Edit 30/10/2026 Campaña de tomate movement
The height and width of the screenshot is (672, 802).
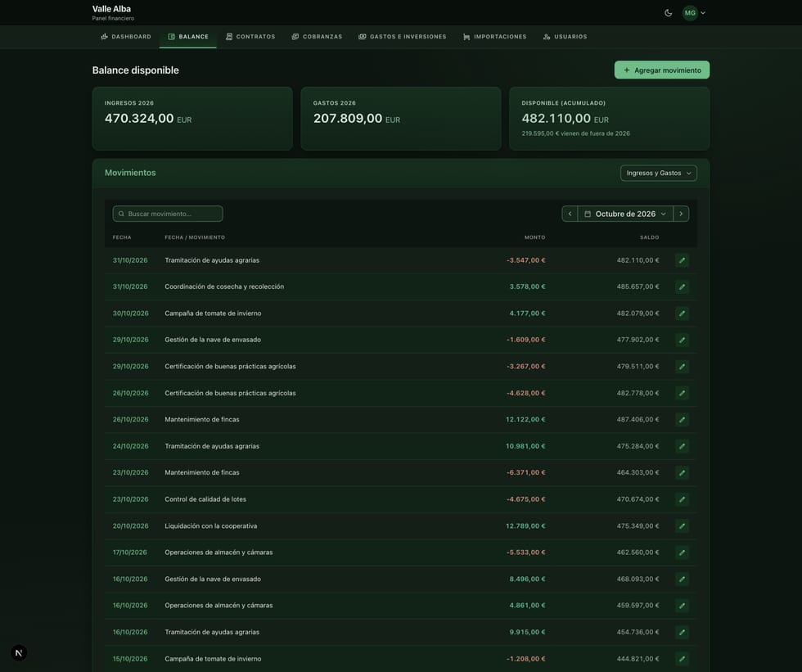682,313
